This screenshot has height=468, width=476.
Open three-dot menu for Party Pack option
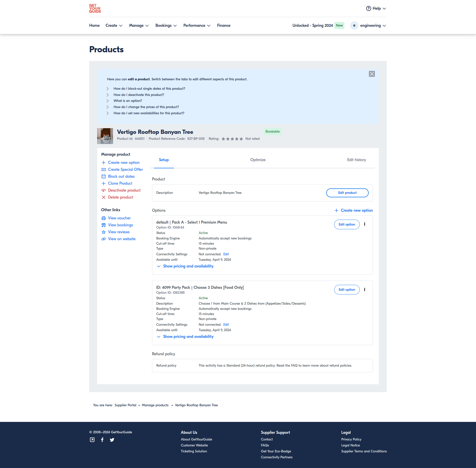click(x=364, y=290)
